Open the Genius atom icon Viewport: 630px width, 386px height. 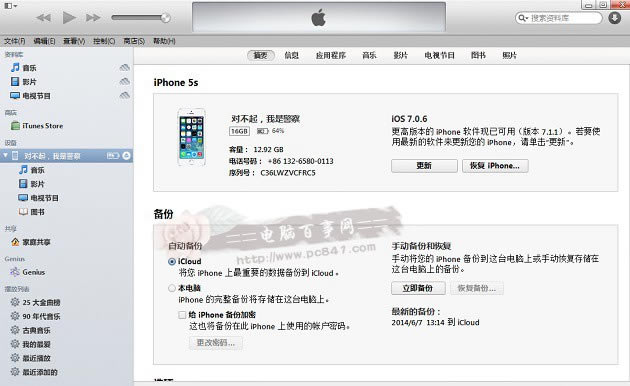[x=15, y=272]
